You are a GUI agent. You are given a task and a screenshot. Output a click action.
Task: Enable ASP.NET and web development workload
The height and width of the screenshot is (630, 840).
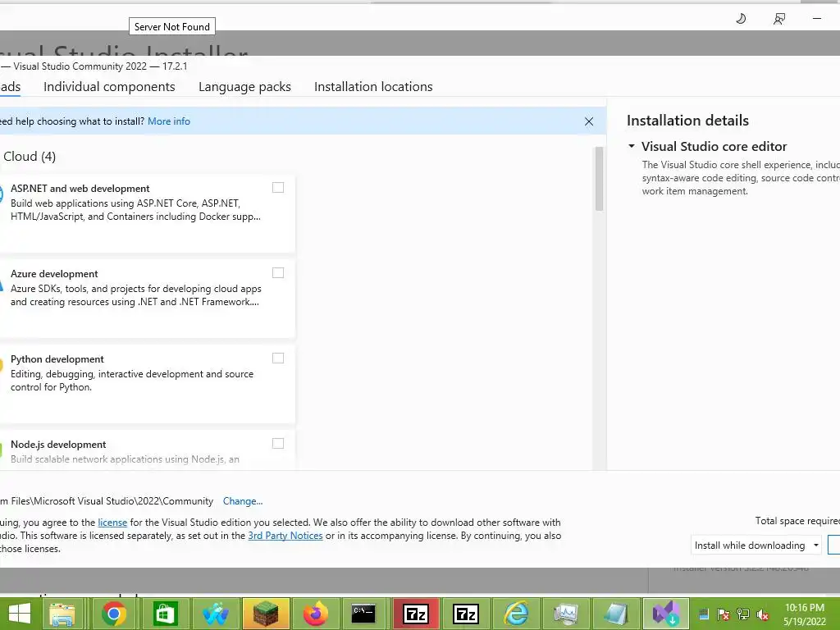(x=278, y=188)
